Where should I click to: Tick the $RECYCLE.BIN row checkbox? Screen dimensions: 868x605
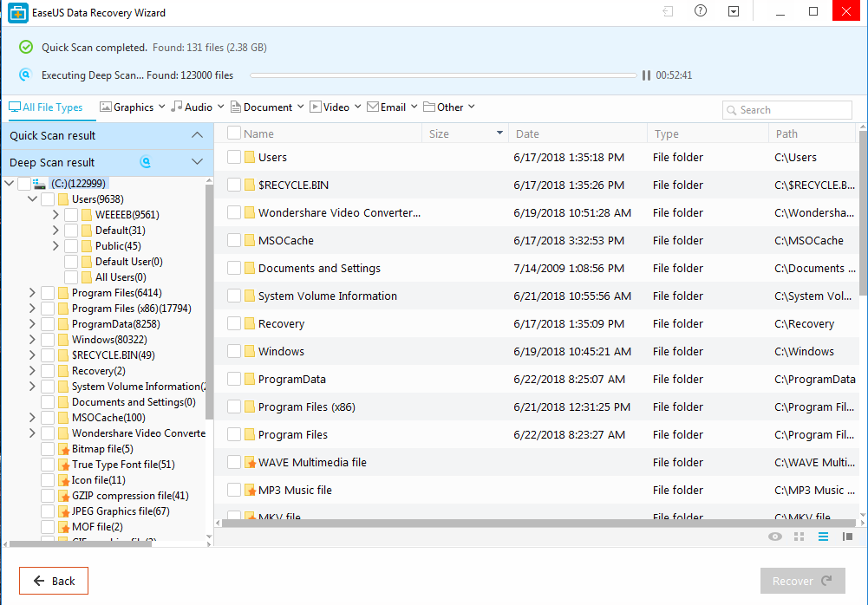234,185
